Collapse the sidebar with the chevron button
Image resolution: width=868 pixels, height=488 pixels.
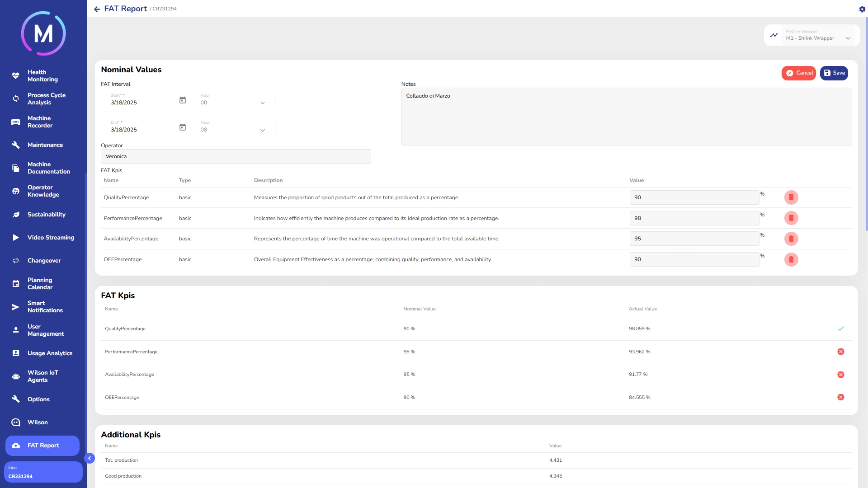tap(90, 458)
